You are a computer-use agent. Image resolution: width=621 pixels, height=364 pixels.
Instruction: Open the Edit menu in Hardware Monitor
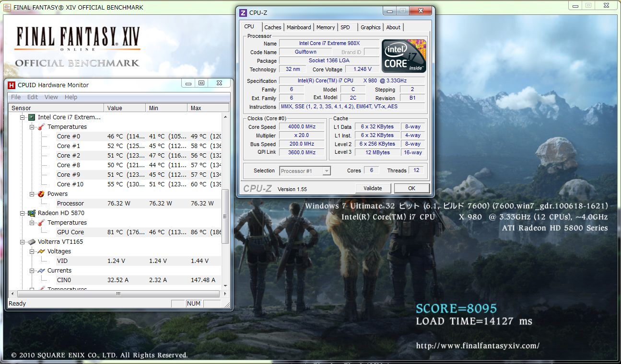coord(33,97)
